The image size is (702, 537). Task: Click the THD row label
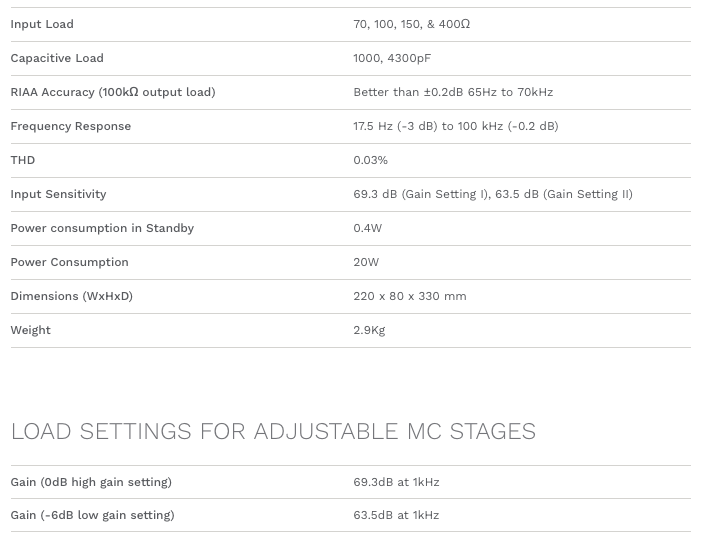point(23,160)
